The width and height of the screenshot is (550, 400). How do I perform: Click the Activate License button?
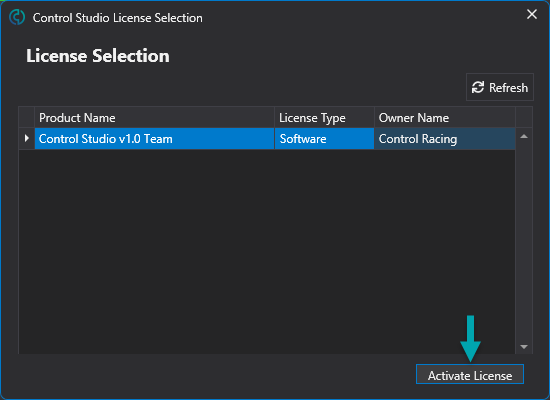(x=470, y=374)
